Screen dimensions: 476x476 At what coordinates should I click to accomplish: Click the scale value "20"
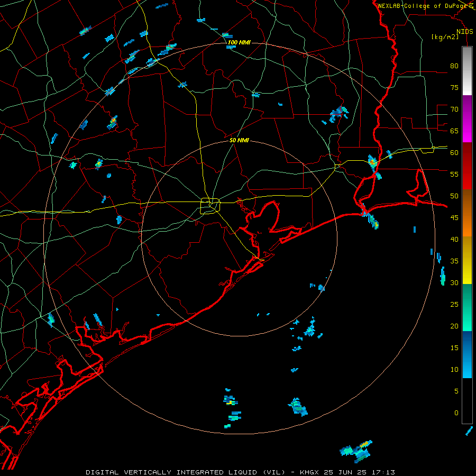454,326
